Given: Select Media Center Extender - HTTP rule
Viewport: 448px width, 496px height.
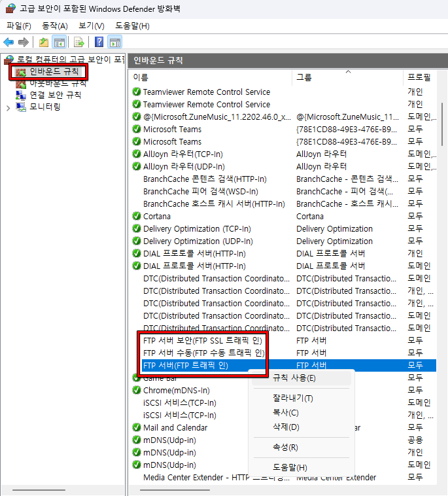Looking at the screenshot, I should 216,477.
